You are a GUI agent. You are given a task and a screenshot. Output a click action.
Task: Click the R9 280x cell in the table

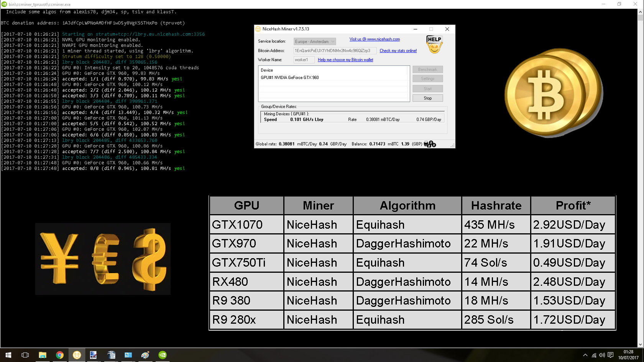[246, 319]
